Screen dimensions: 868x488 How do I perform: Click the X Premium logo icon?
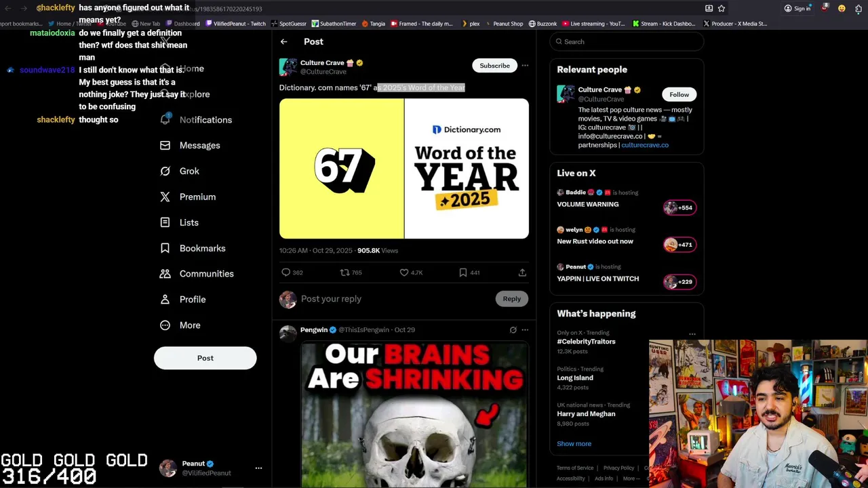165,197
